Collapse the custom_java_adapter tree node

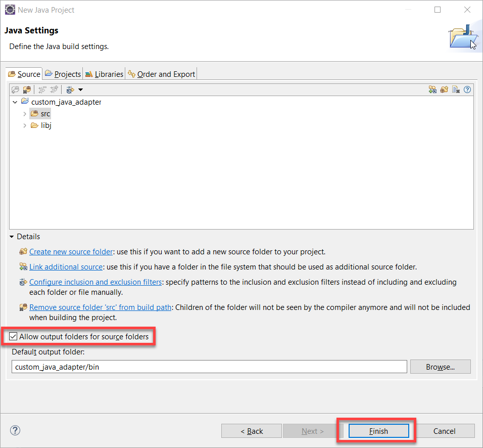coord(15,102)
